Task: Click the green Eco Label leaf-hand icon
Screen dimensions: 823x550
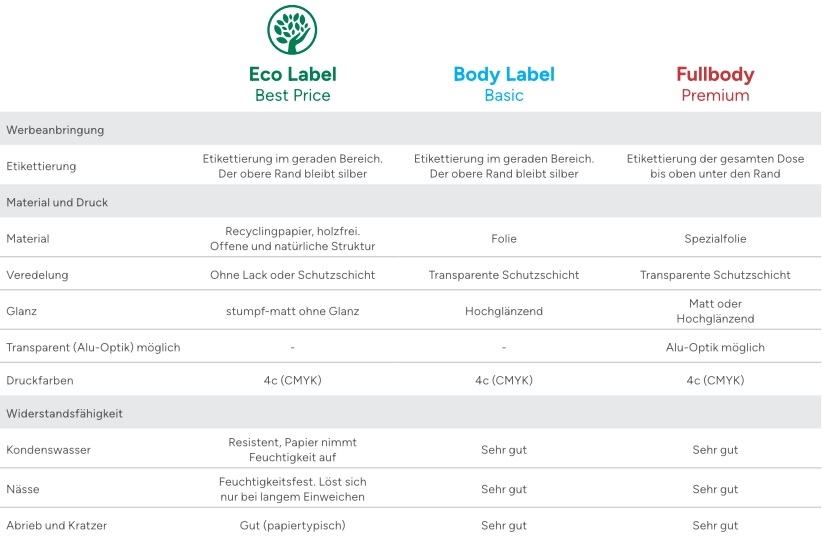Action: coord(292,30)
